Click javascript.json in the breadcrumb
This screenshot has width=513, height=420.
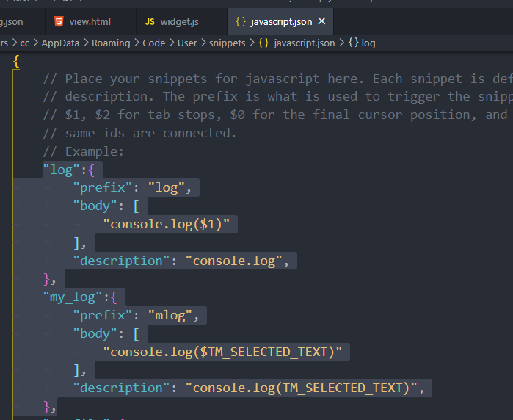305,43
